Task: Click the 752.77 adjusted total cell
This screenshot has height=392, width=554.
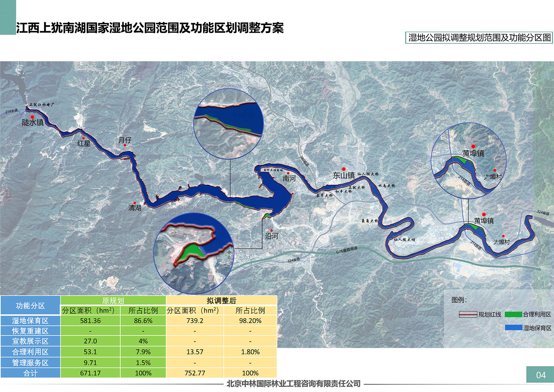Action: click(195, 373)
